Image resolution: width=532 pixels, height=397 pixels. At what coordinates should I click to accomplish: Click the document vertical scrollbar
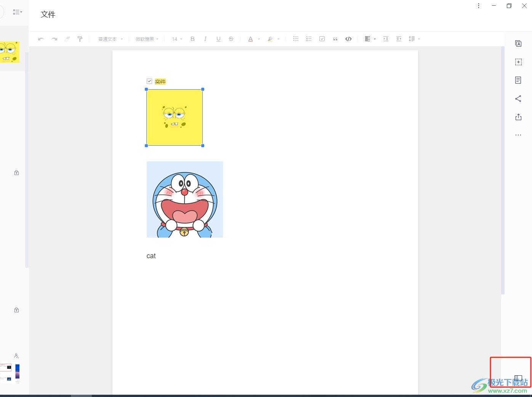click(503, 170)
